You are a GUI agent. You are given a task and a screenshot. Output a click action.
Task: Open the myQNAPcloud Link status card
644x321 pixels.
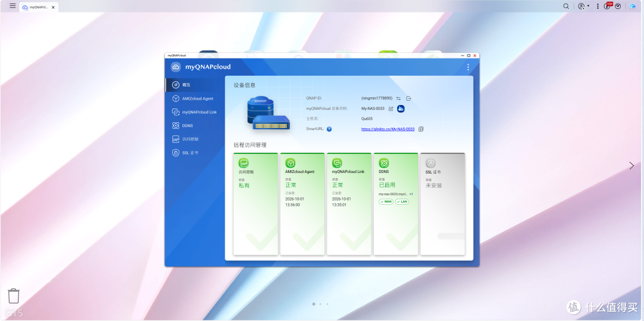349,204
